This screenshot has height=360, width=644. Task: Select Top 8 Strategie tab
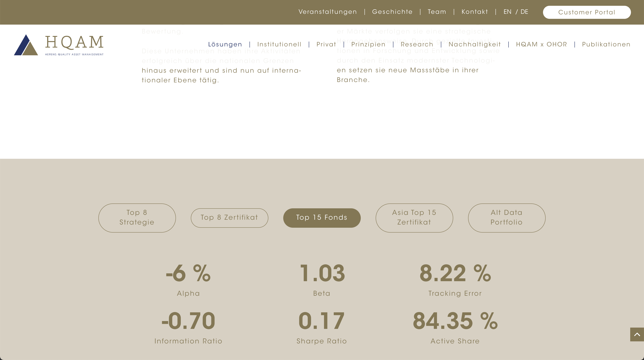click(x=137, y=217)
